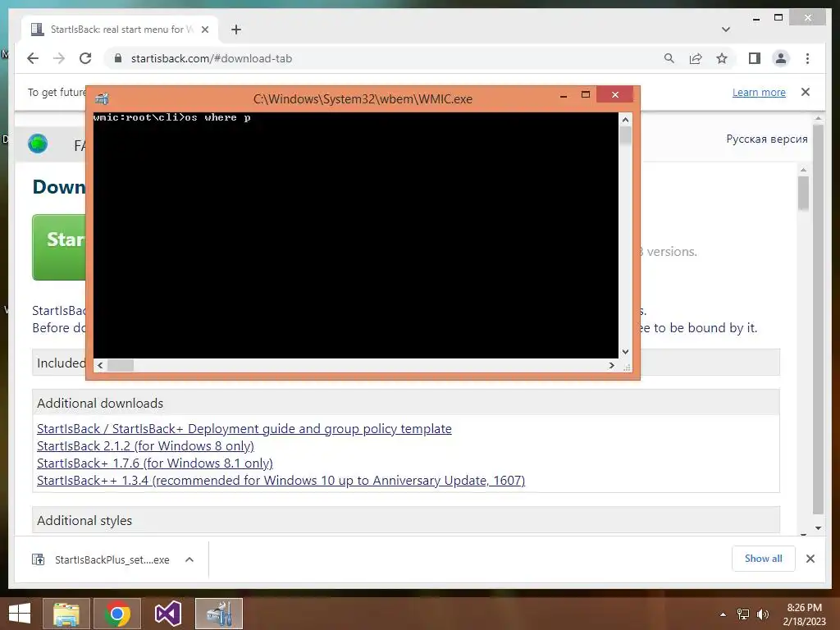Open Chrome three-dot menu

point(807,58)
